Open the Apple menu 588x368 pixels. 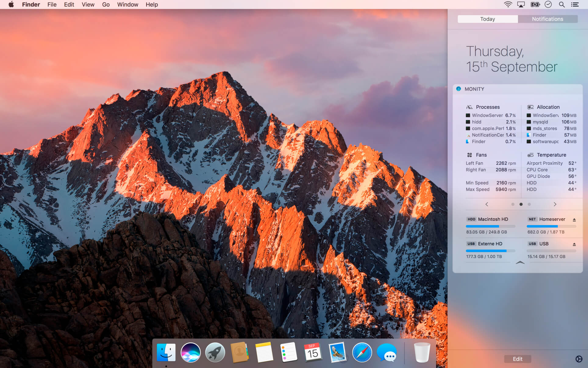pyautogui.click(x=11, y=5)
